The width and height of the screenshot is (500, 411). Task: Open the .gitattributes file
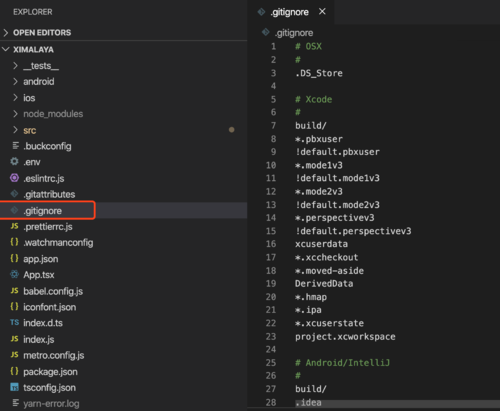(49, 194)
